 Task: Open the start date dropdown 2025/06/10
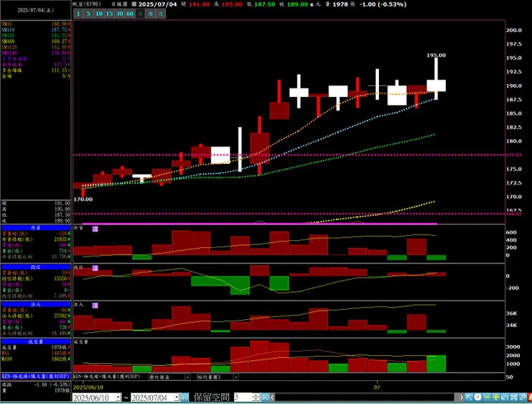[118, 398]
